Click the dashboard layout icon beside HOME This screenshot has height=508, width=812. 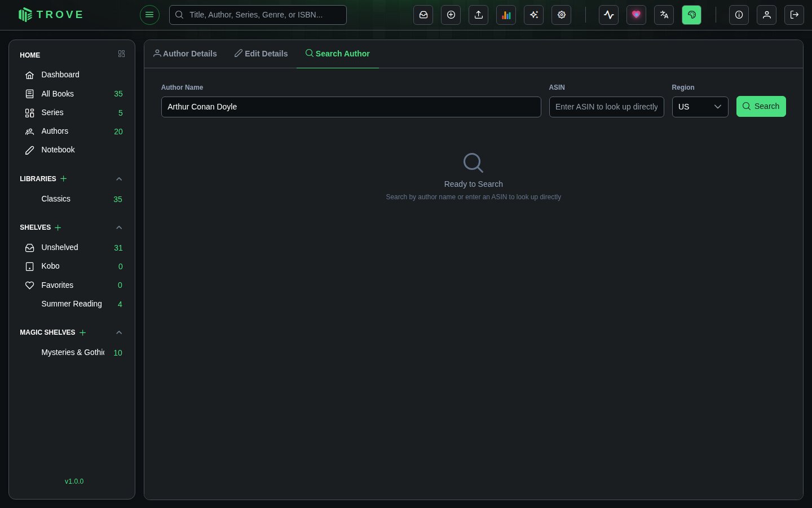tap(121, 54)
